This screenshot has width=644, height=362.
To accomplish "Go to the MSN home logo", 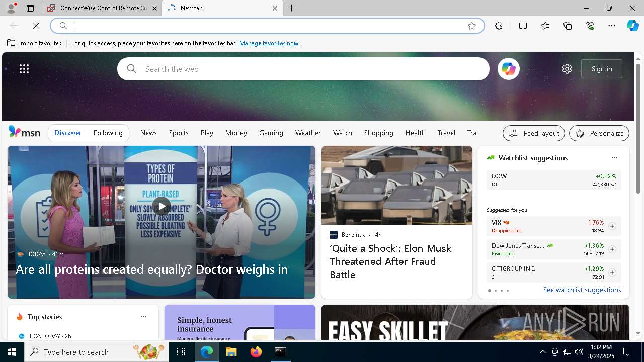I will [24, 132].
